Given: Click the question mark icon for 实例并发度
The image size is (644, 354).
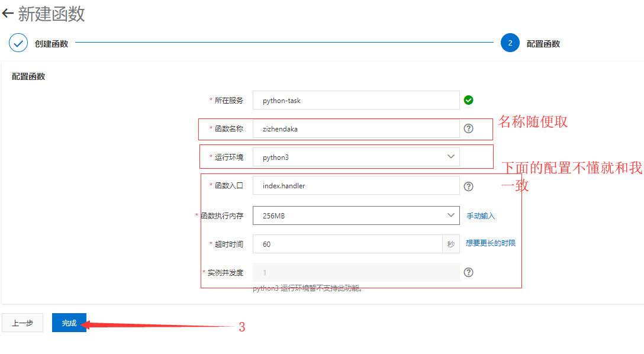Looking at the screenshot, I should [468, 272].
